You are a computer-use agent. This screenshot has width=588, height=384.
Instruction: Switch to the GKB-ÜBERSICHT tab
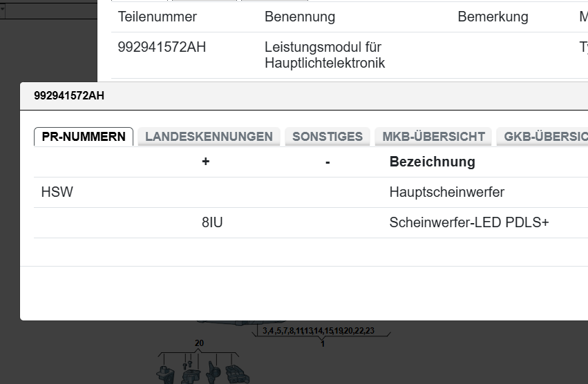tap(545, 137)
